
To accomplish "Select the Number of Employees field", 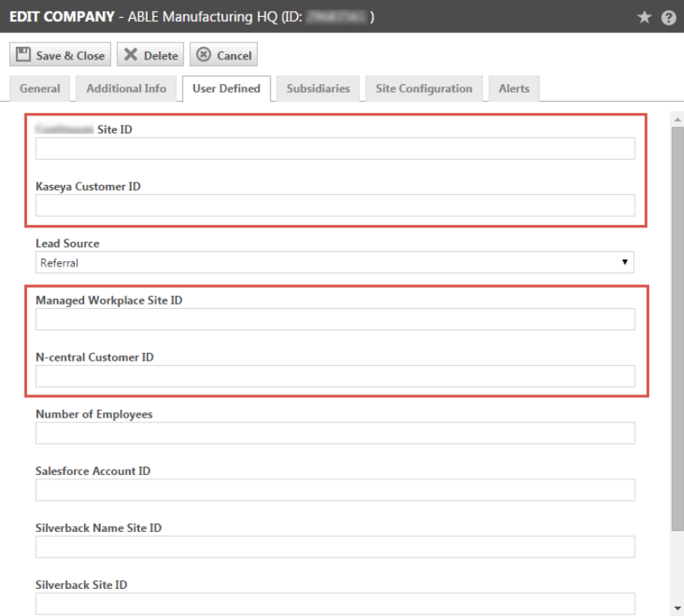I will point(334,433).
